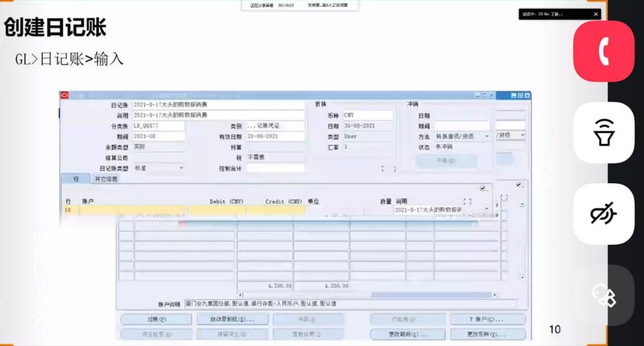The width and height of the screenshot is (644, 346).
Task: Expand the 方法 reversal method dropdown
Action: click(486, 136)
